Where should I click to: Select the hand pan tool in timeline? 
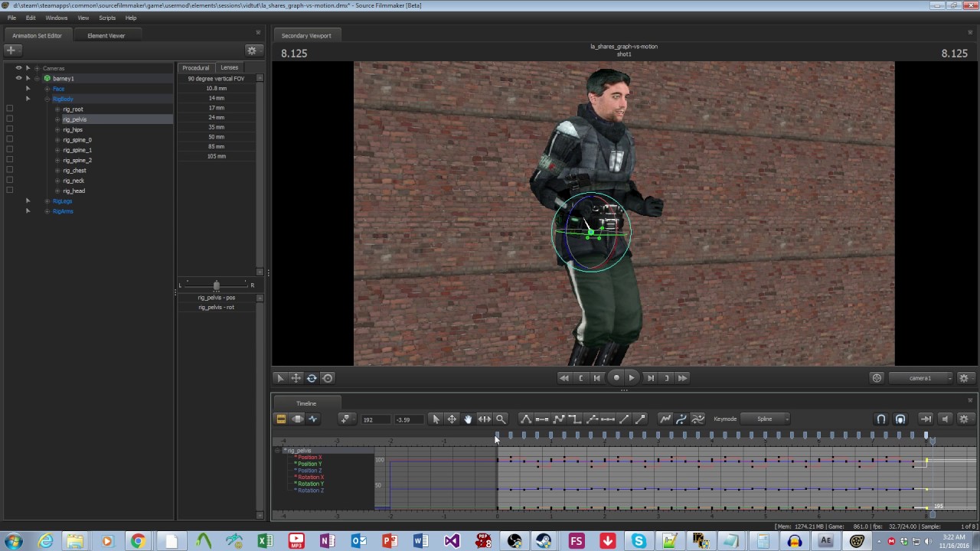tap(468, 419)
